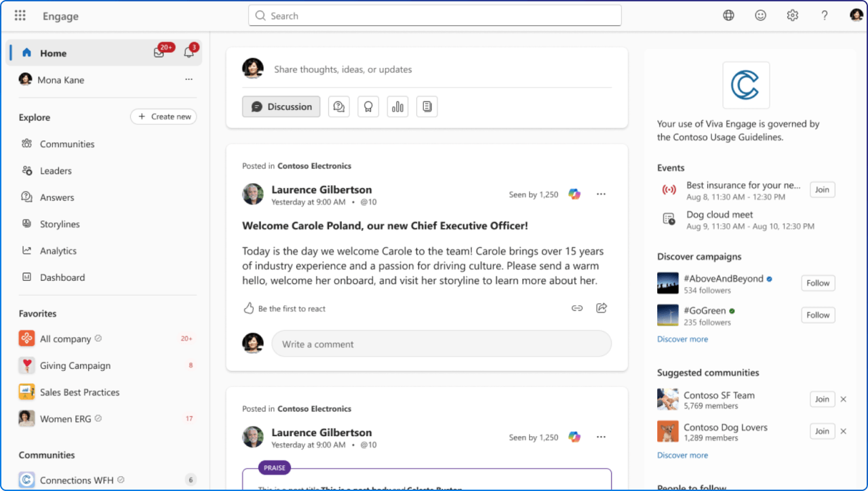
Task: Open Contoso logo in right panel
Action: click(x=746, y=85)
